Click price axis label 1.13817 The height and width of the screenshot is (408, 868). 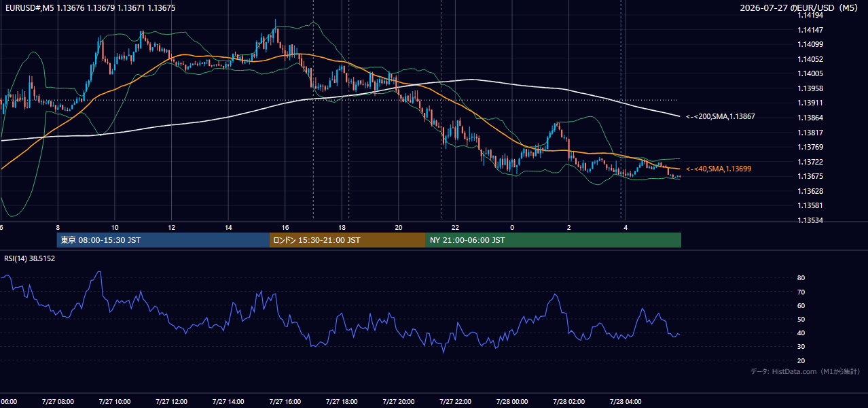coord(810,133)
